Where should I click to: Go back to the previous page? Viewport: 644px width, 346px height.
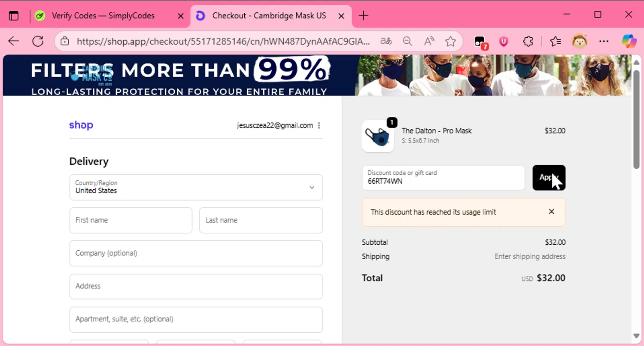[14, 41]
